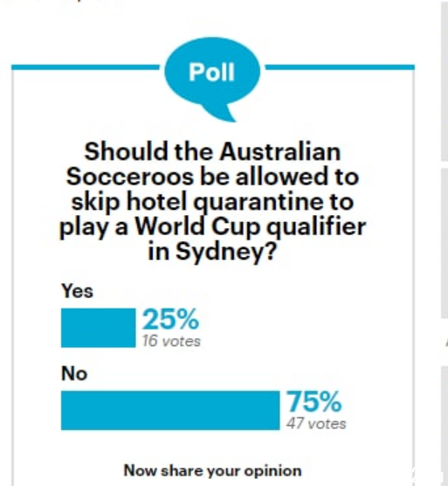Click the blue divider line right of Poll

(340, 67)
